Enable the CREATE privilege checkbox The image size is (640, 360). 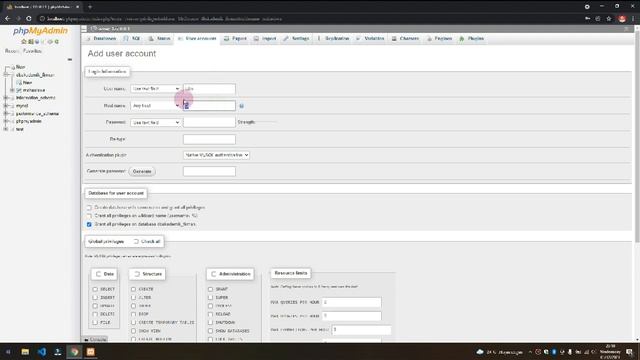[133, 289]
